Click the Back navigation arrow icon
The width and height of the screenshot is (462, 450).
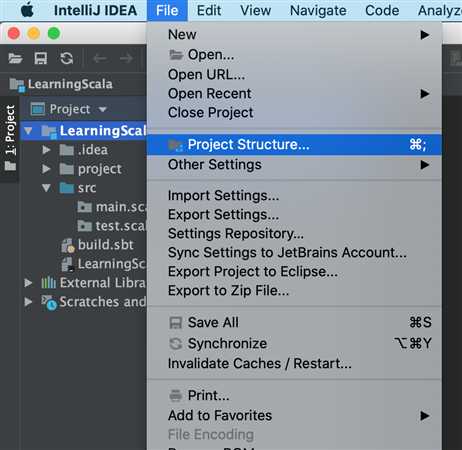100,59
